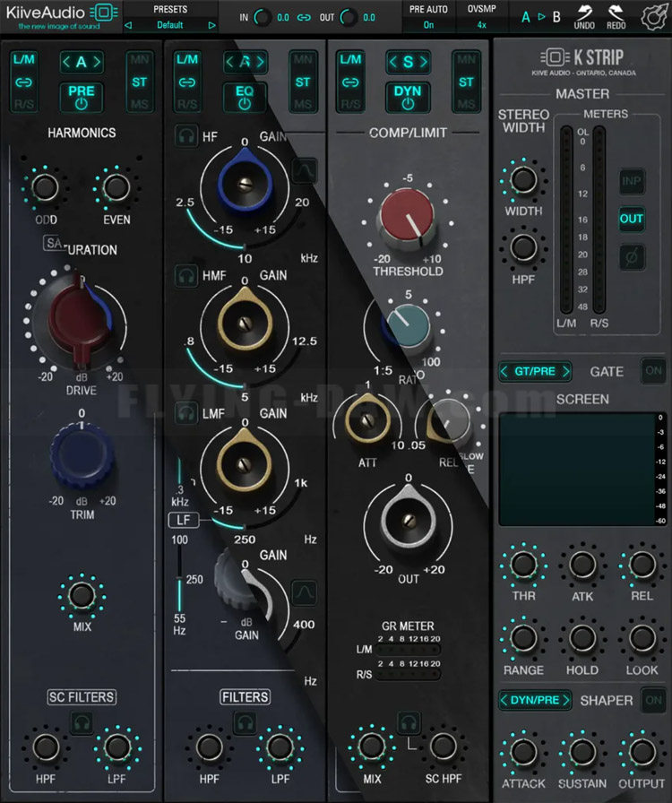This screenshot has height=803, width=672.
Task: Click the red DRIVE knob
Action: click(x=80, y=323)
